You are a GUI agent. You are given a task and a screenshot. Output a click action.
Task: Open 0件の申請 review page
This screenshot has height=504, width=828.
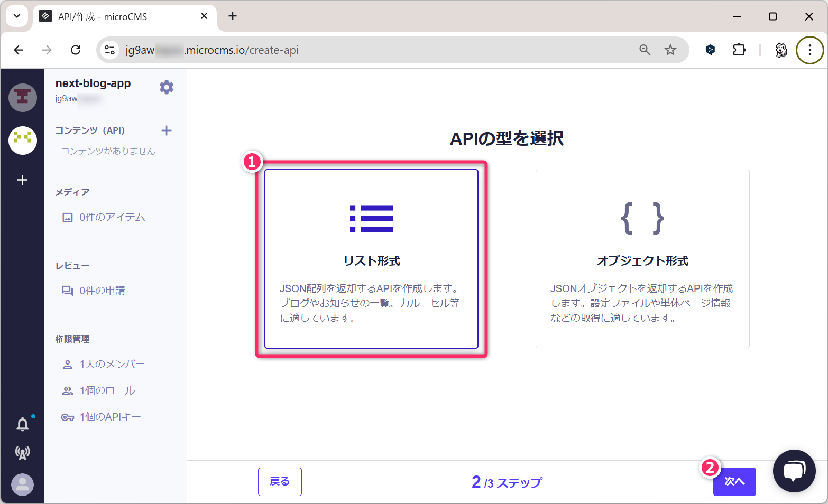(x=102, y=291)
